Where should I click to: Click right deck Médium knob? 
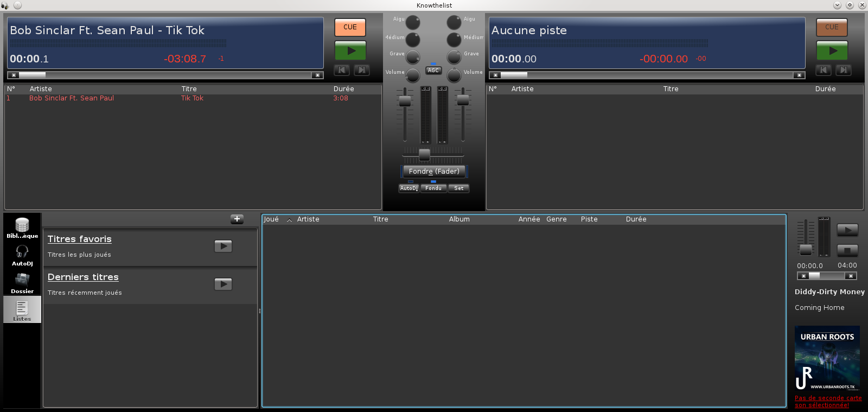click(x=454, y=40)
